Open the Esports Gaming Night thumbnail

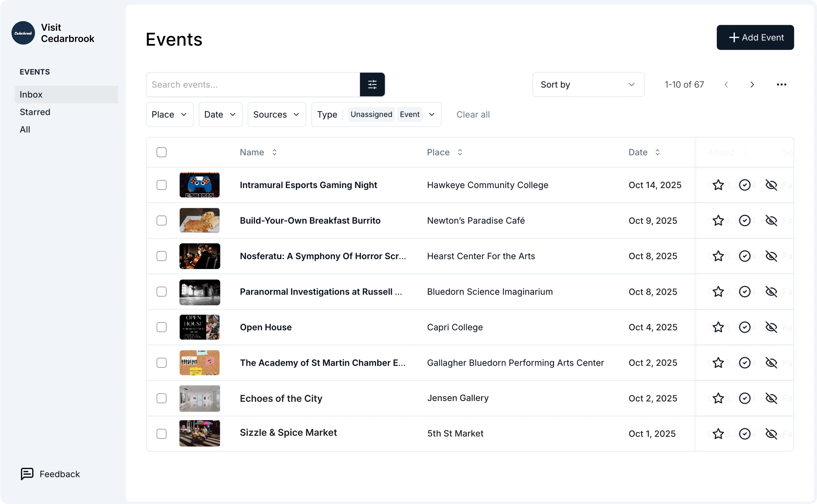(x=199, y=185)
